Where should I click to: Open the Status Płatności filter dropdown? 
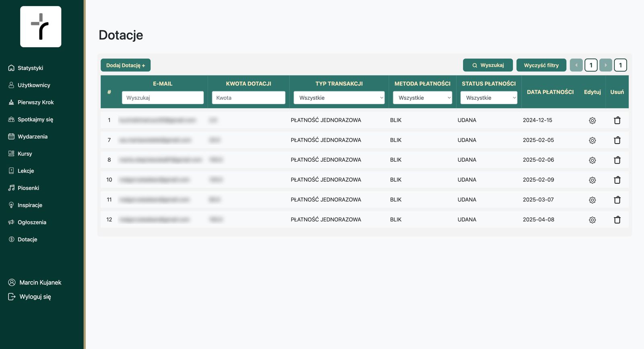[x=489, y=98]
